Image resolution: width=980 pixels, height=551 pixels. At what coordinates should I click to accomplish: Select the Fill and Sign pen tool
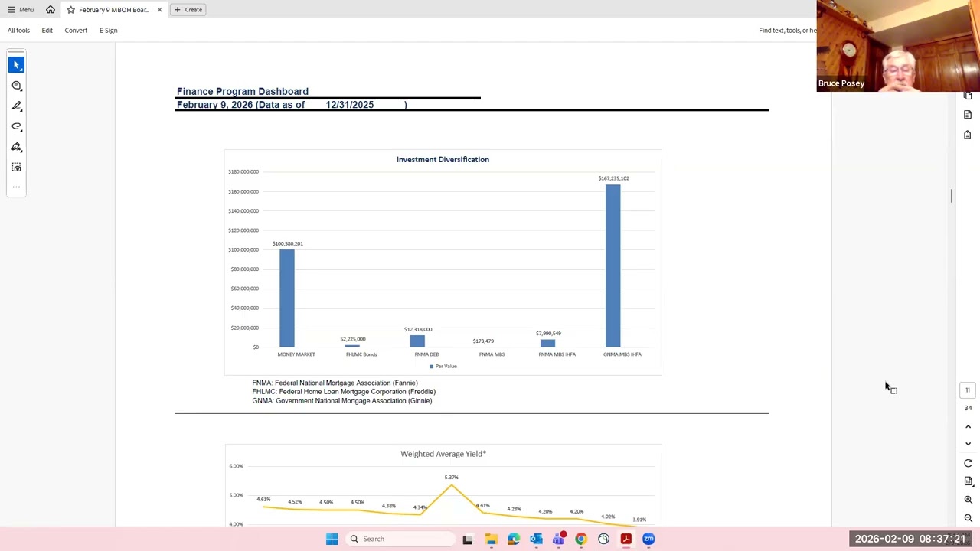[16, 147]
